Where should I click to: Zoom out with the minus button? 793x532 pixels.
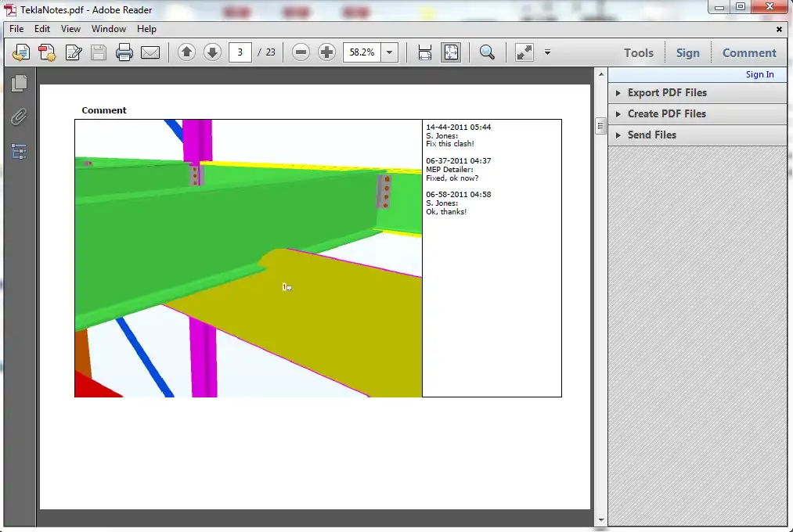coord(301,52)
